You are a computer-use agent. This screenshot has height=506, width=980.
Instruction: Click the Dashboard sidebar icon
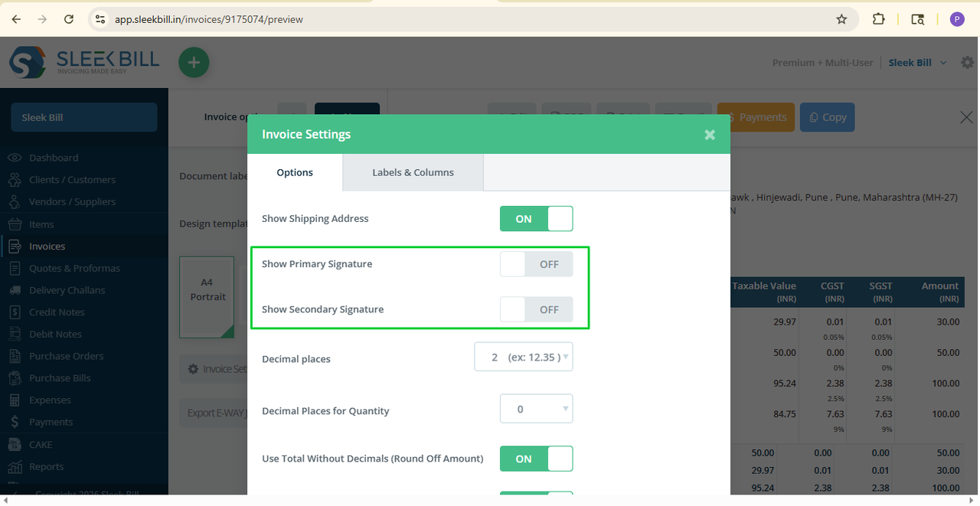[15, 158]
